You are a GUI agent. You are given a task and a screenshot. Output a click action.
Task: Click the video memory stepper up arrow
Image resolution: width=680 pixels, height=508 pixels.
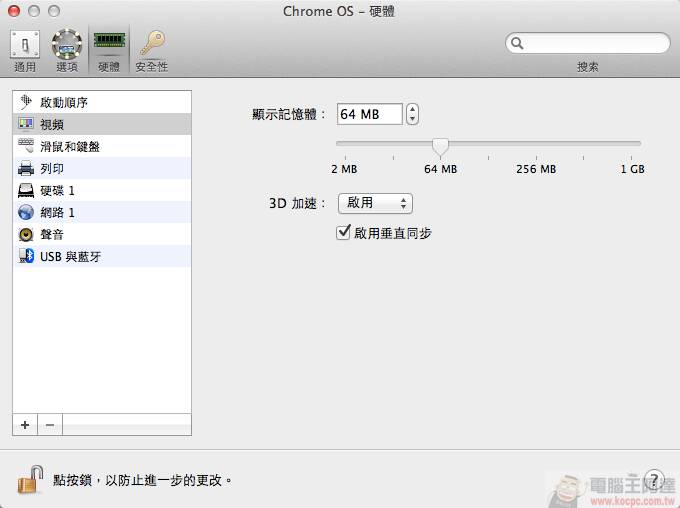tap(412, 110)
